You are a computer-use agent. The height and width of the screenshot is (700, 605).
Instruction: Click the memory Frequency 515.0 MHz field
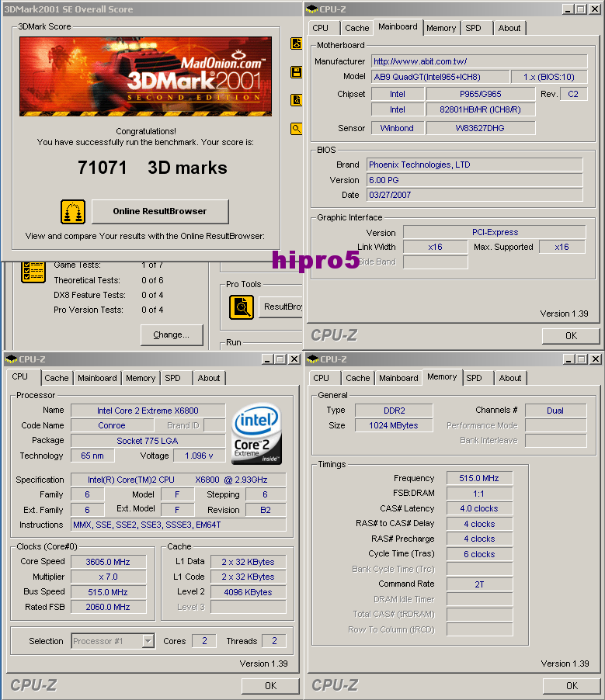(x=479, y=478)
